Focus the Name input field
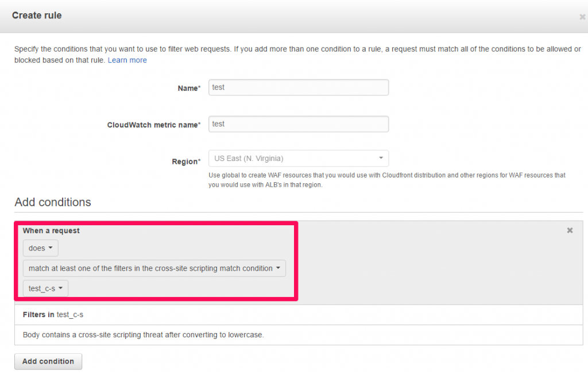Viewport: 588px width, 374px height. tap(299, 87)
